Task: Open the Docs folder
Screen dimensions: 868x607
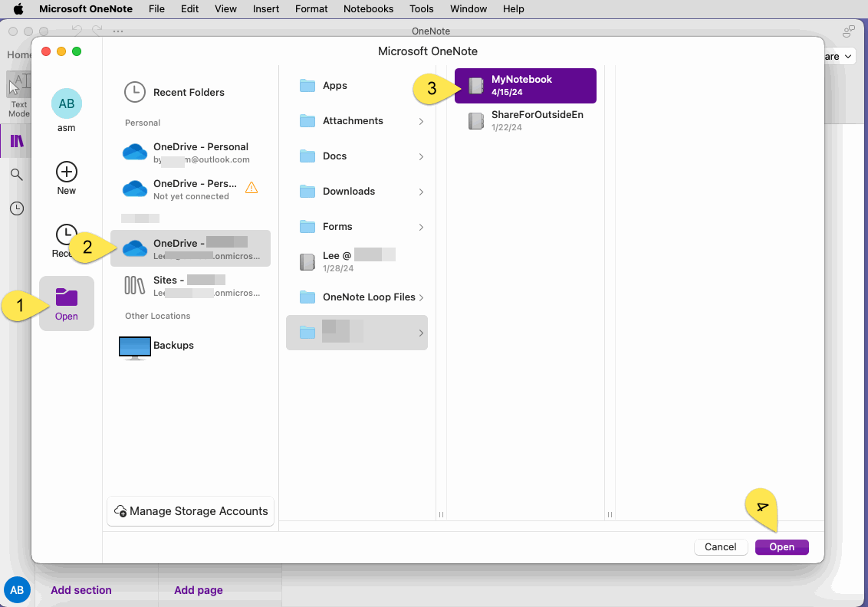Action: (357, 156)
